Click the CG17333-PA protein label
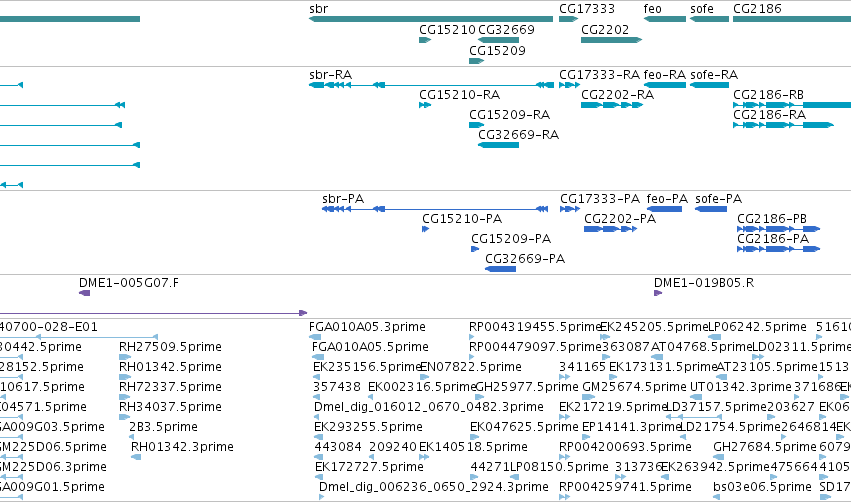 tap(600, 199)
